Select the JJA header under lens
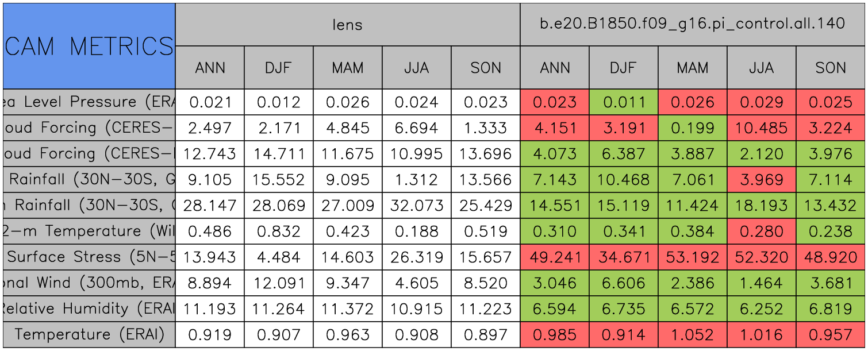 (416, 68)
